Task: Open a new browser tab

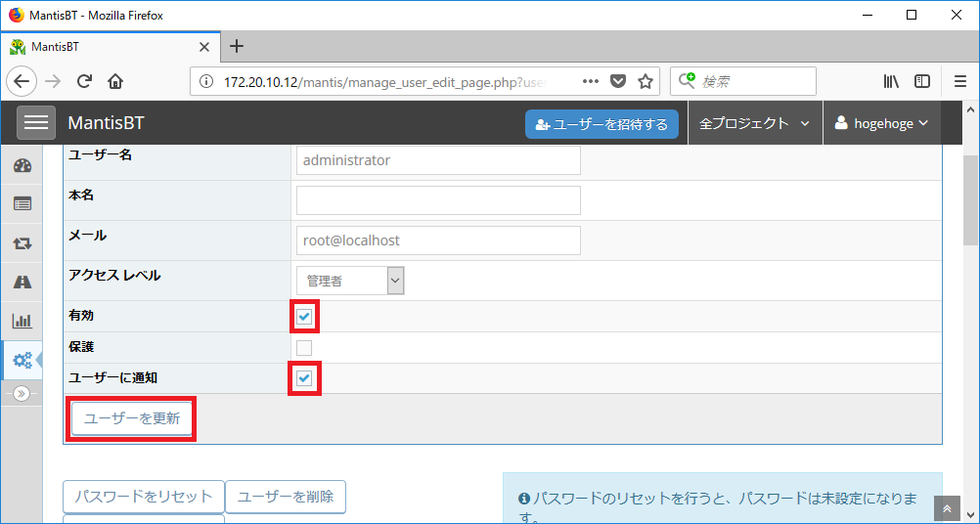Action: [x=237, y=46]
